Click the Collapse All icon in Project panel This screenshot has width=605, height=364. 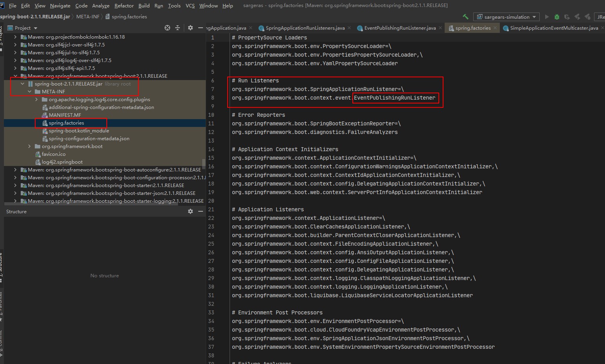pos(178,28)
